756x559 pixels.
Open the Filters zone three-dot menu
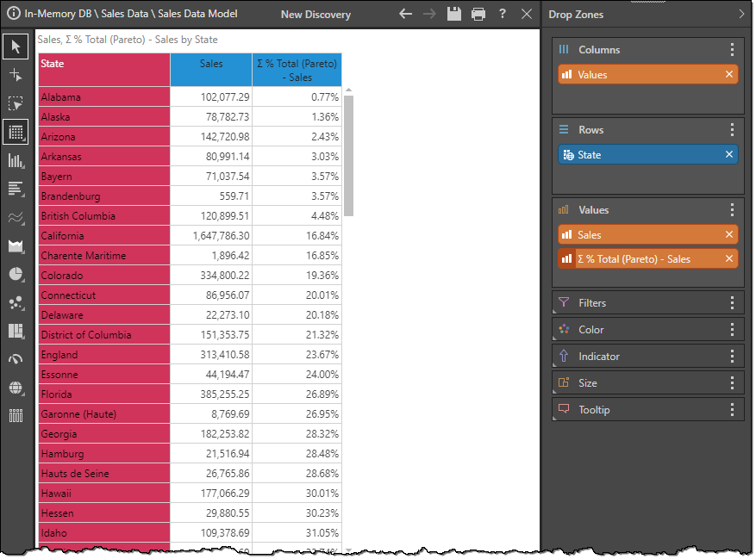[732, 303]
